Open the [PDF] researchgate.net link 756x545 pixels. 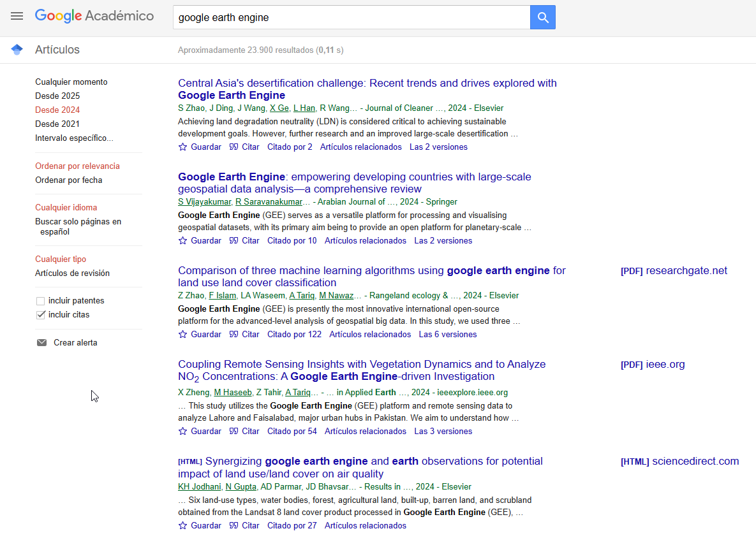674,271
